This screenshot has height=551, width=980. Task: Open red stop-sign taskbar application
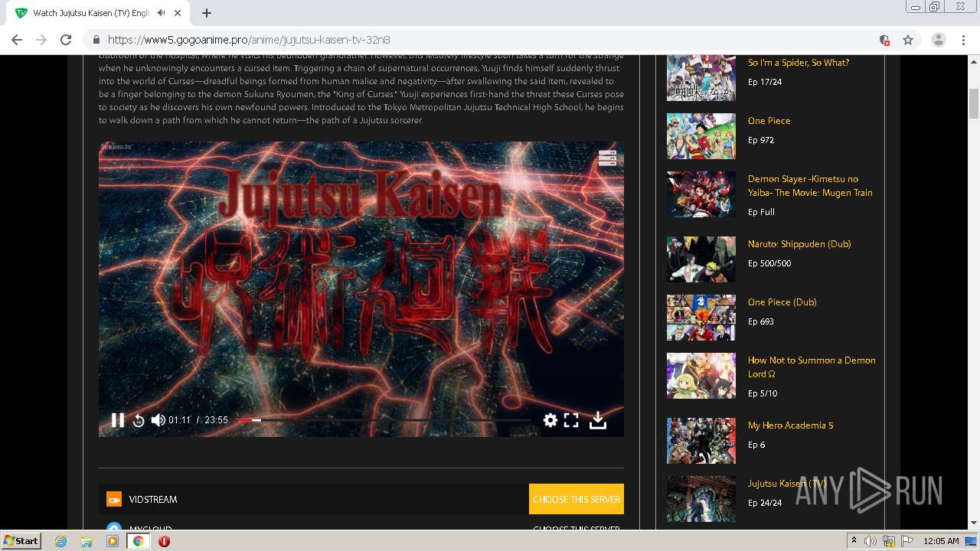[x=164, y=541]
